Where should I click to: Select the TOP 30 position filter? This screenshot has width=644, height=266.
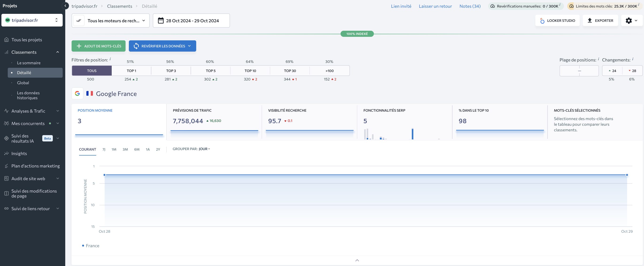(290, 71)
